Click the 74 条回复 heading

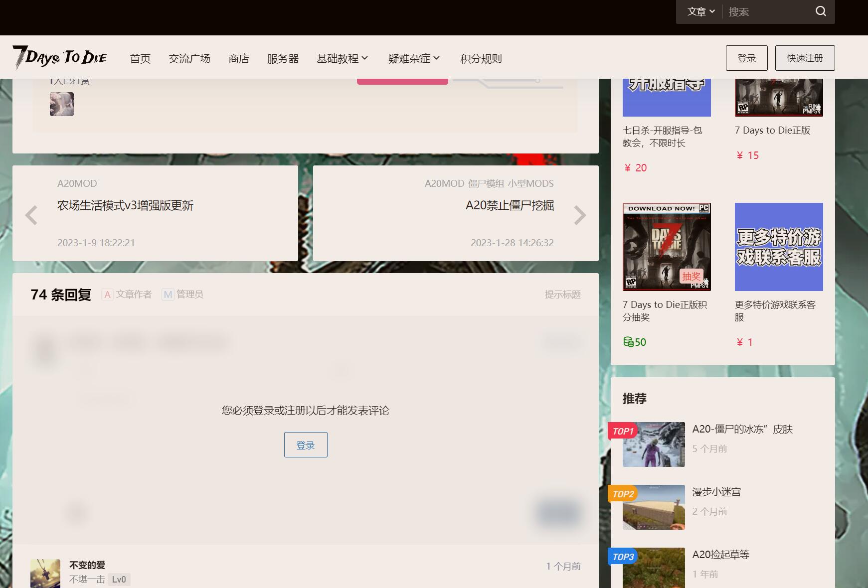(61, 294)
